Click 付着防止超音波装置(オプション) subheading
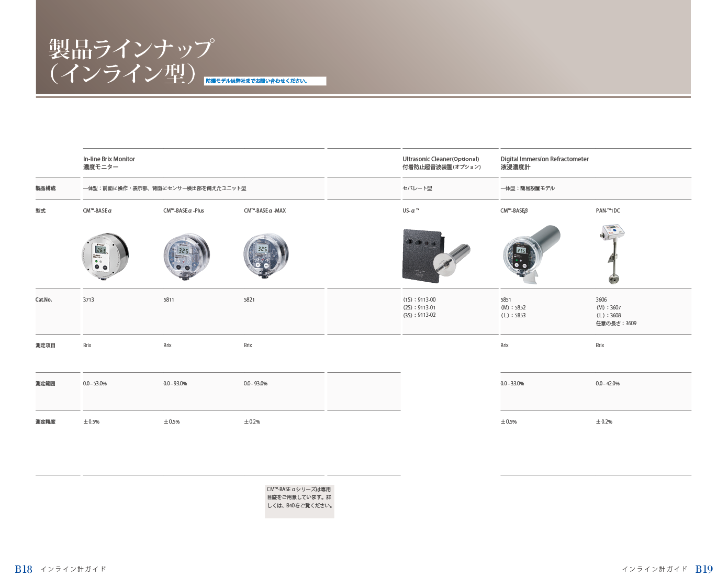 [442, 167]
